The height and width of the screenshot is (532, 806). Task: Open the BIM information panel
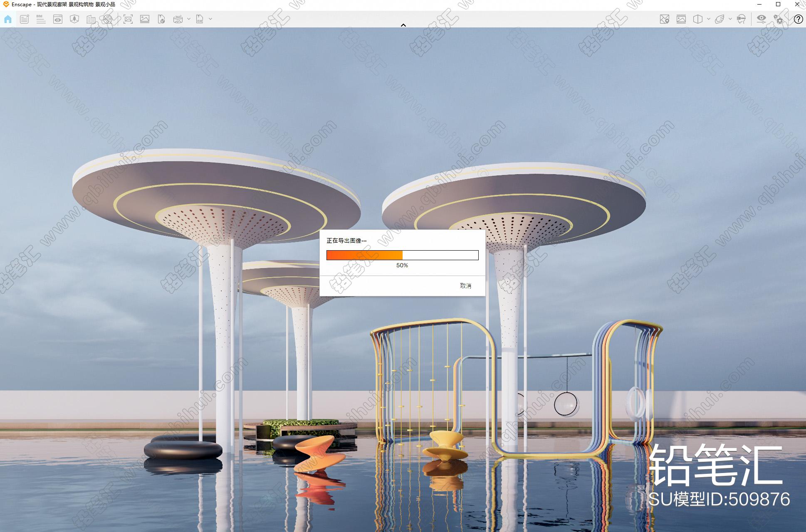point(41,19)
